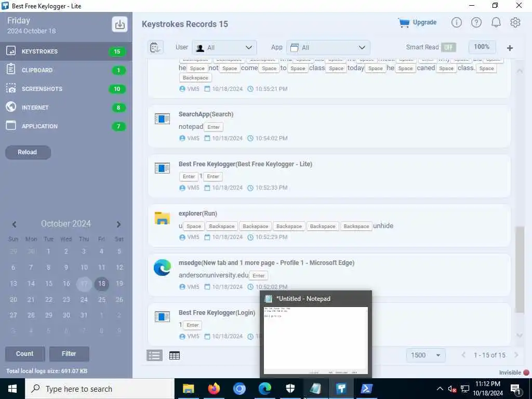The image size is (532, 399).
Task: Go to the next results page
Action: pos(516,355)
